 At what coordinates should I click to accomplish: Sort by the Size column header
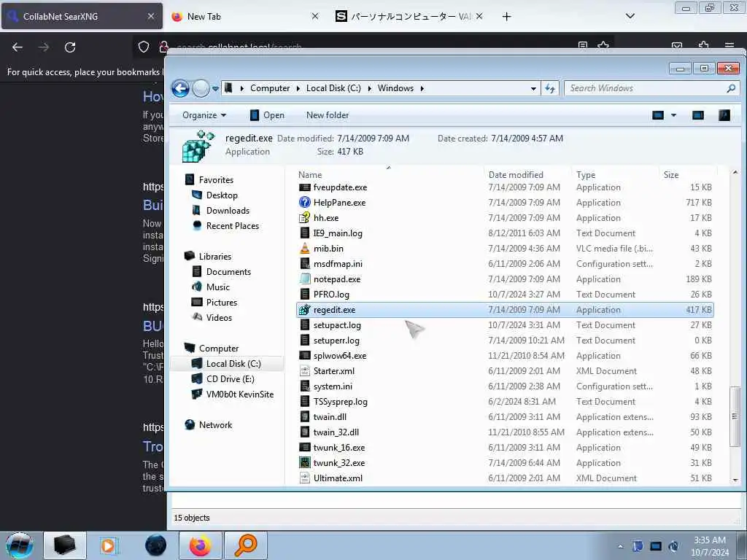pos(671,175)
